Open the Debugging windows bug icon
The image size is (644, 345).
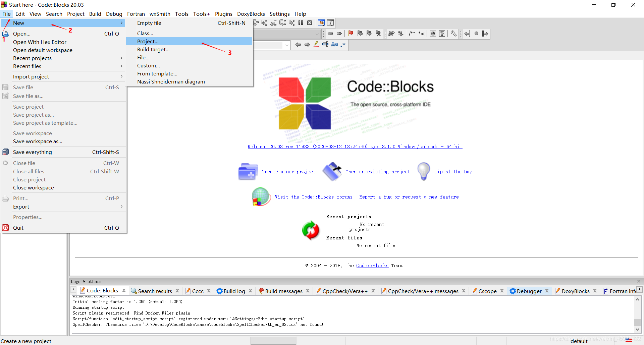(x=321, y=23)
